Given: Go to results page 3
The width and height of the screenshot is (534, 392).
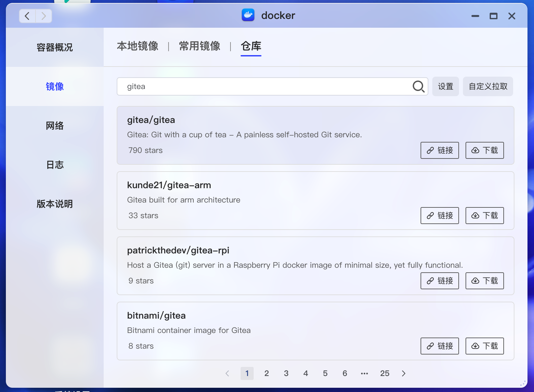Looking at the screenshot, I should (286, 373).
